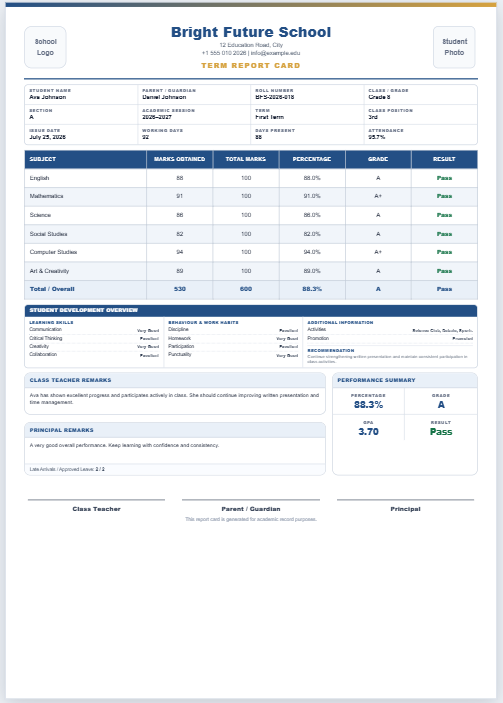Click the Student Photo placeholder box
The height and width of the screenshot is (703, 503).
[454, 47]
